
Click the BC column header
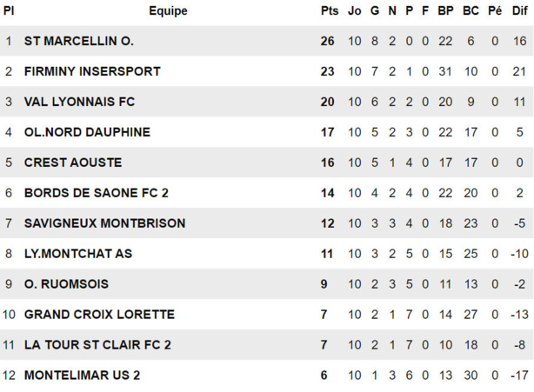[x=471, y=11]
